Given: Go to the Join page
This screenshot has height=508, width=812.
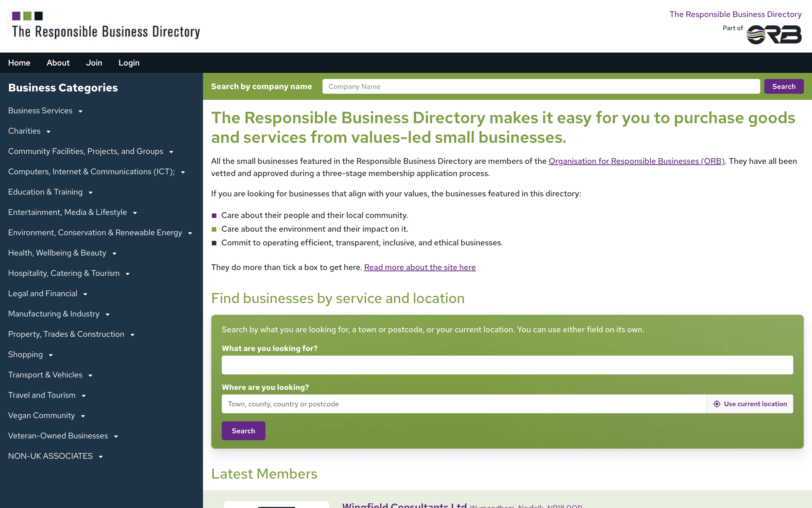Looking at the screenshot, I should pos(94,63).
